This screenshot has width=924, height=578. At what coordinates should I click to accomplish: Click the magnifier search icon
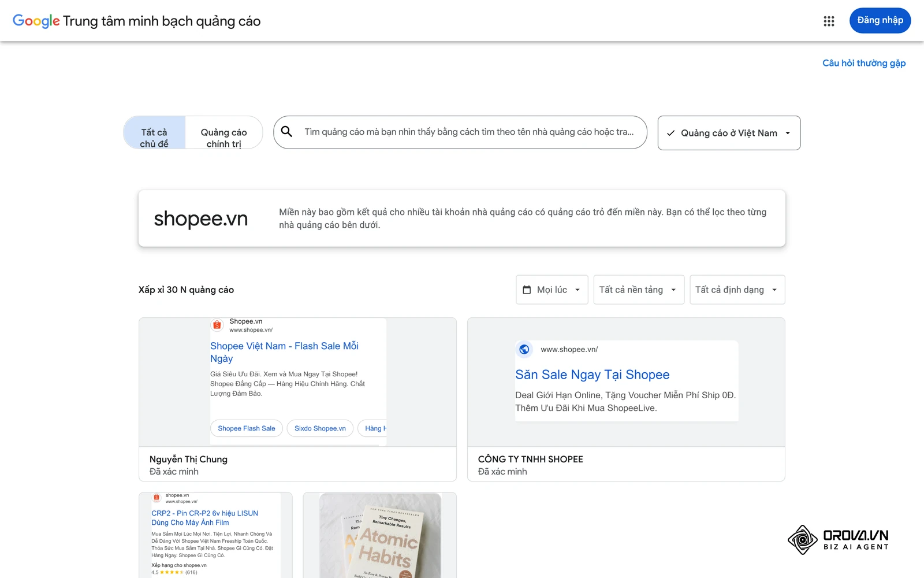[x=286, y=132]
